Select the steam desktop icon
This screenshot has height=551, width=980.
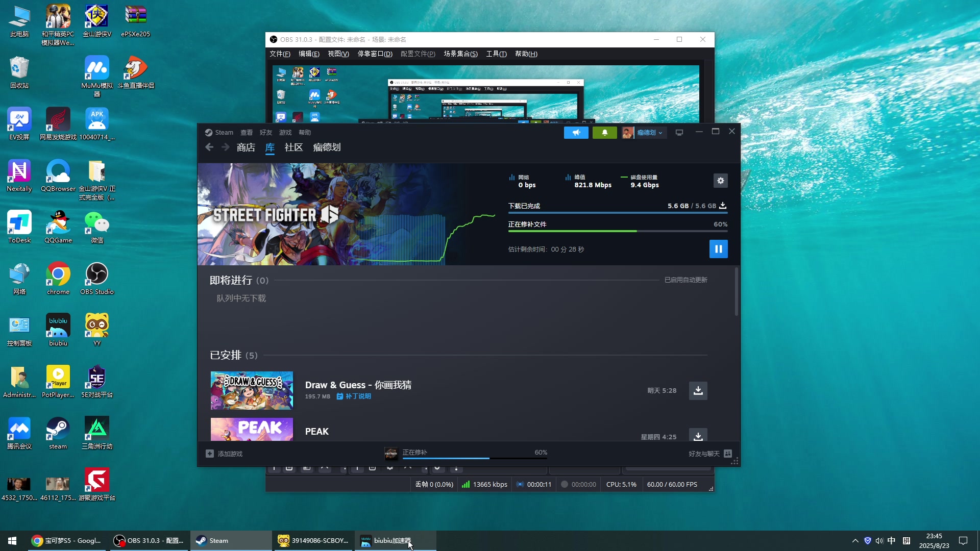(58, 433)
